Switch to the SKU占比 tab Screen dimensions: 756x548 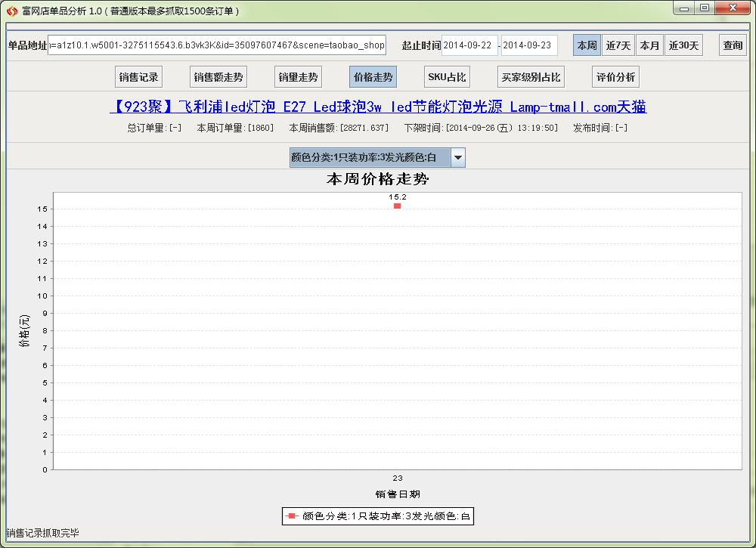click(447, 76)
